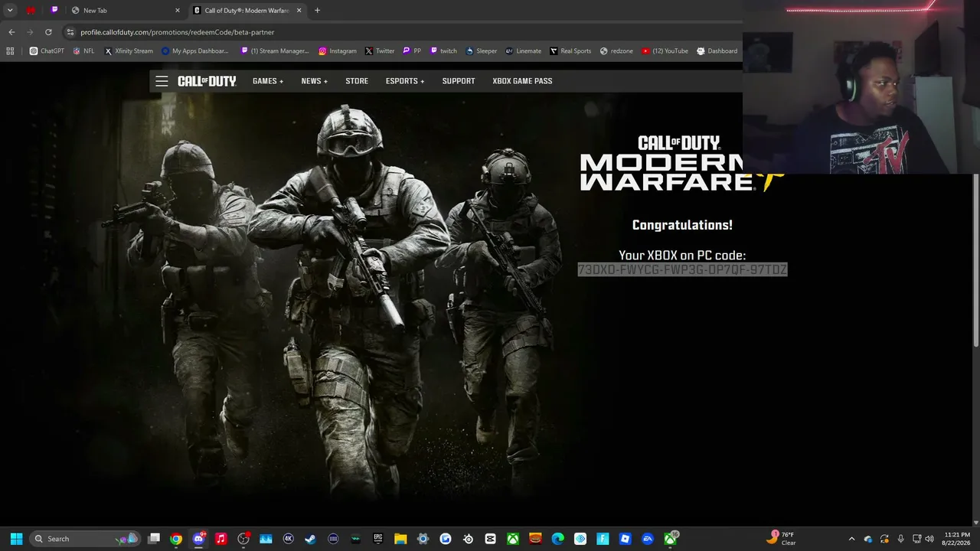Click the microphone icon in system tray

900,539
